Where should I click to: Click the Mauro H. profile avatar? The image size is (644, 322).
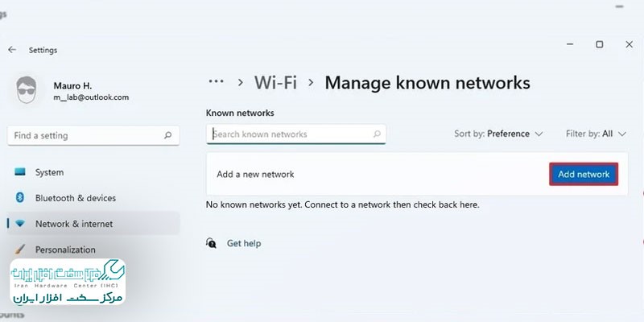point(27,89)
